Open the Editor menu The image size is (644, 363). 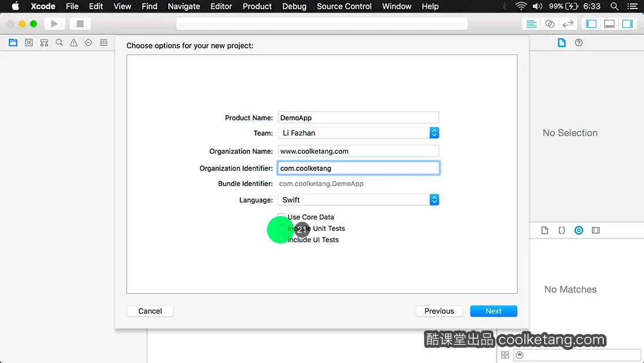click(x=221, y=6)
